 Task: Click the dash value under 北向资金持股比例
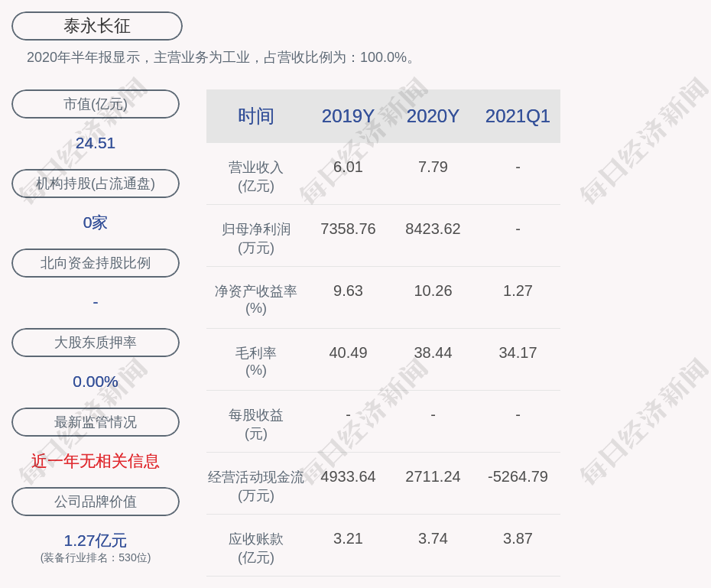click(96, 302)
